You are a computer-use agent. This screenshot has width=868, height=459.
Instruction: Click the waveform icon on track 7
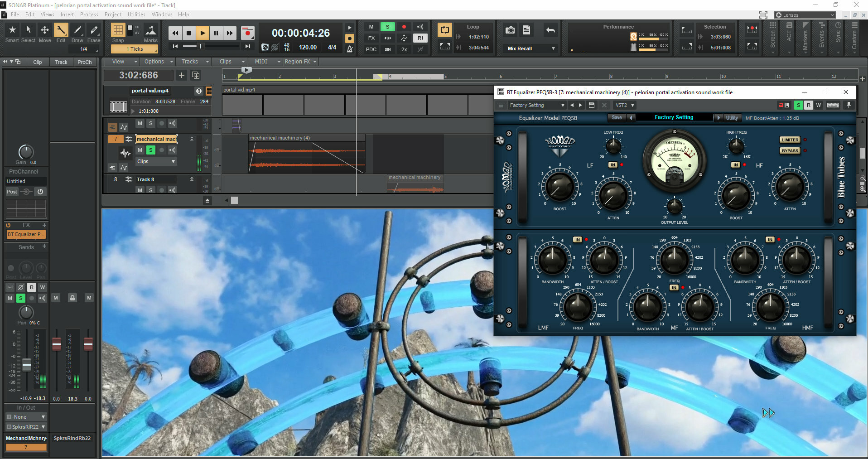(125, 153)
